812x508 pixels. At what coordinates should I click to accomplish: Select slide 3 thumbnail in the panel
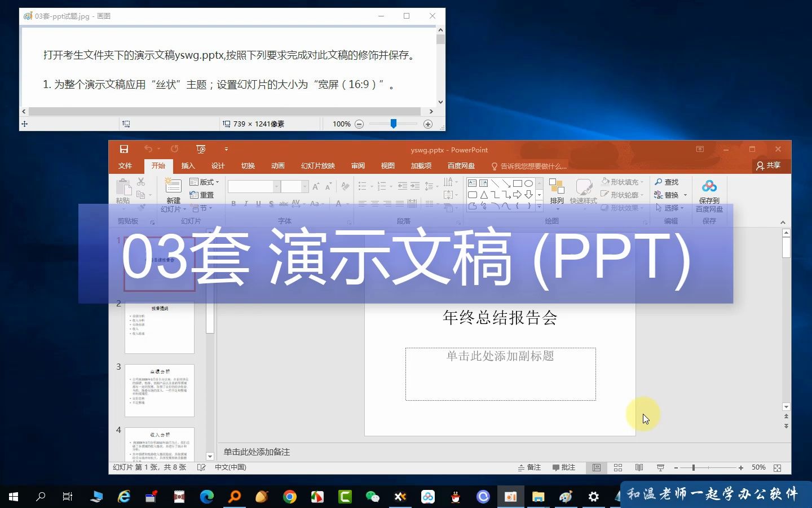[x=160, y=389]
